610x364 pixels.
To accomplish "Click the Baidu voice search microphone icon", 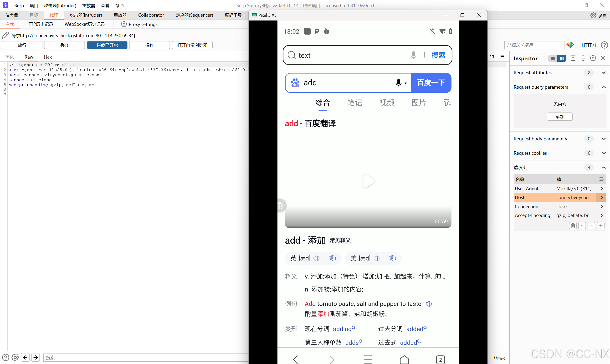I will point(399,83).
